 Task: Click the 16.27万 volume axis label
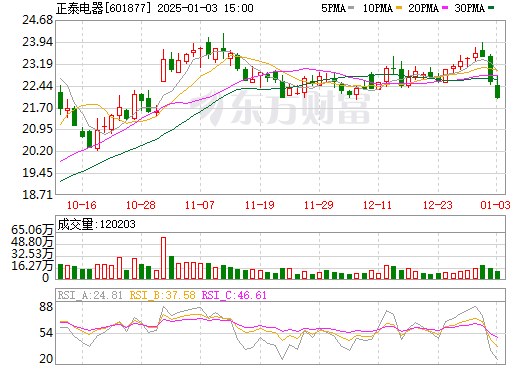point(32,266)
